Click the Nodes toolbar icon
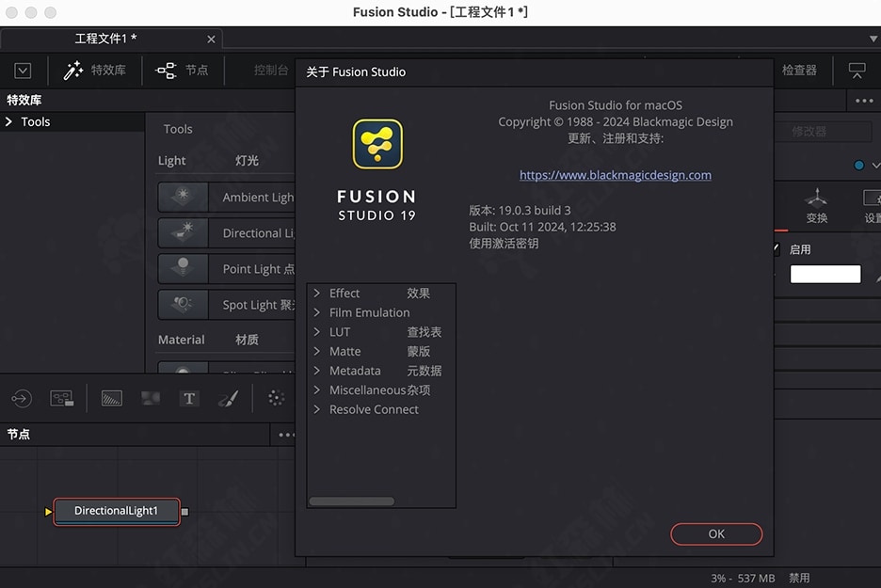 pyautogui.click(x=166, y=71)
